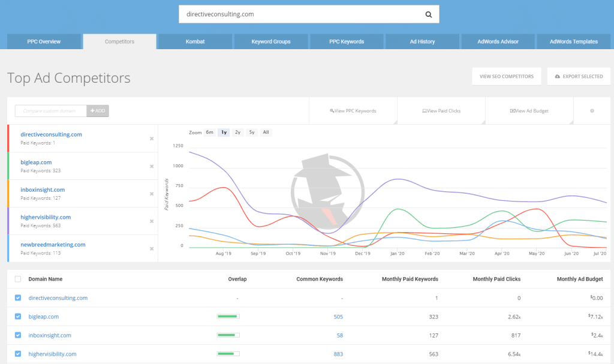Toggle the select-all checkbox in the table header
Screen dimensions: 614x364
[18, 279]
